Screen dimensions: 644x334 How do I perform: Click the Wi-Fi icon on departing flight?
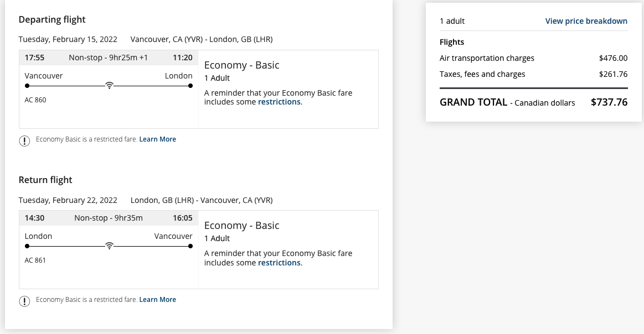pyautogui.click(x=110, y=86)
